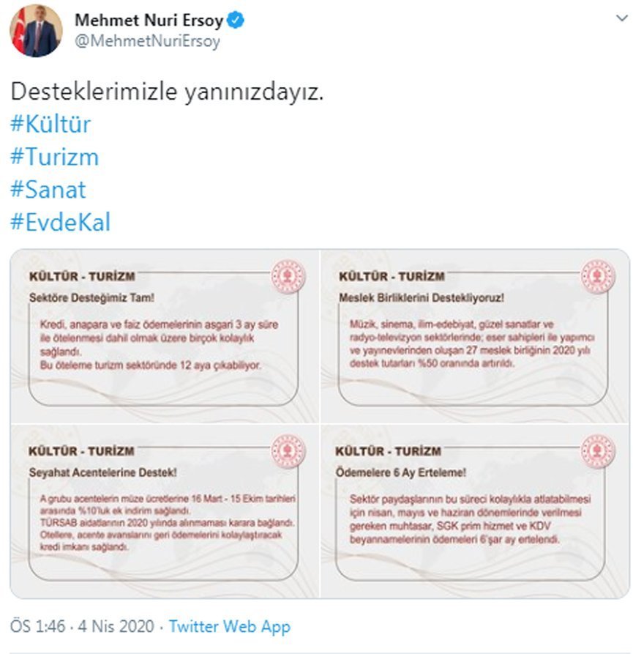Open the Mehmet Nuri Ersoy display name

(x=149, y=20)
